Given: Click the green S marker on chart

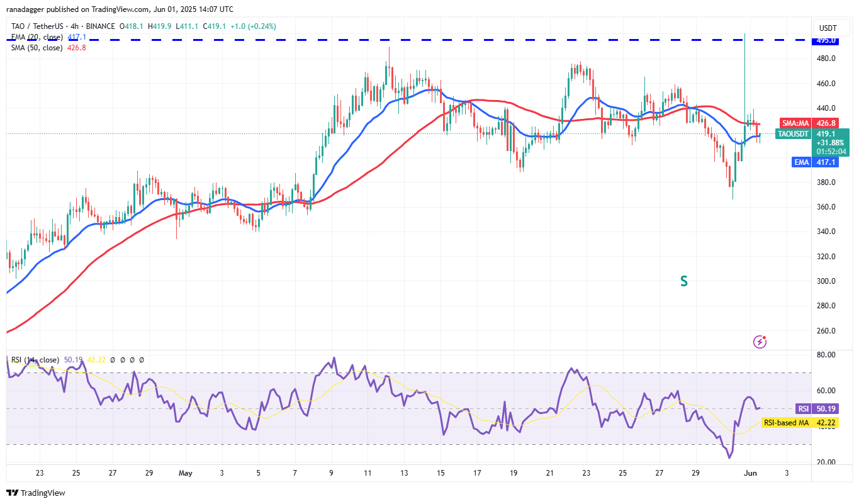Looking at the screenshot, I should 683,281.
